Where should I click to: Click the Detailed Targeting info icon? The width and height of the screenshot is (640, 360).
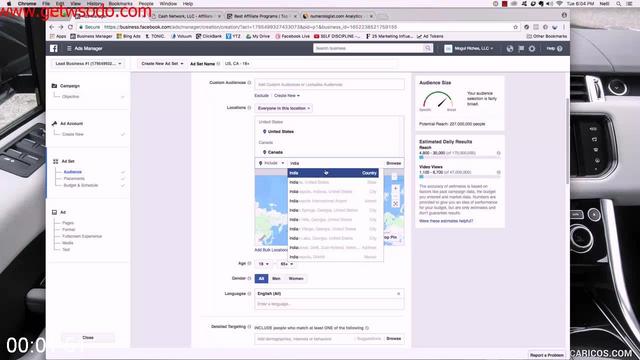click(249, 327)
